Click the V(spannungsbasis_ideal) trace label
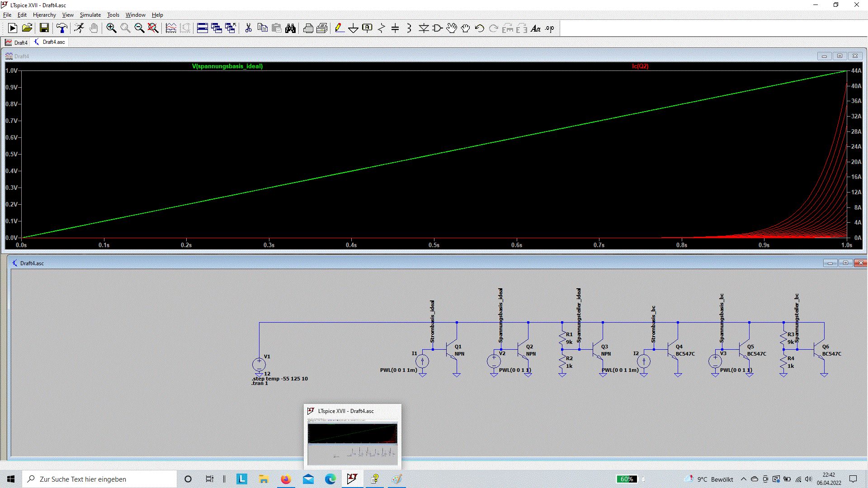 click(x=227, y=66)
